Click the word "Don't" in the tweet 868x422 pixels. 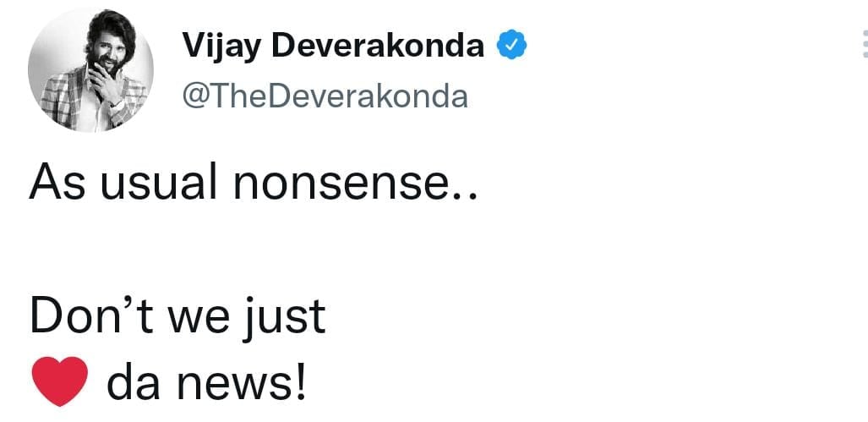point(85,316)
